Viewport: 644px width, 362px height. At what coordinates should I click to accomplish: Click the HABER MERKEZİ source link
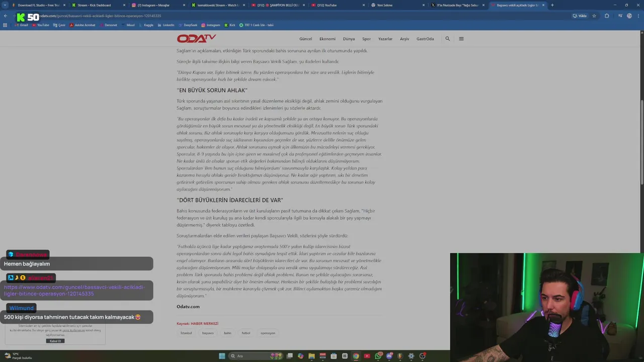(204, 324)
